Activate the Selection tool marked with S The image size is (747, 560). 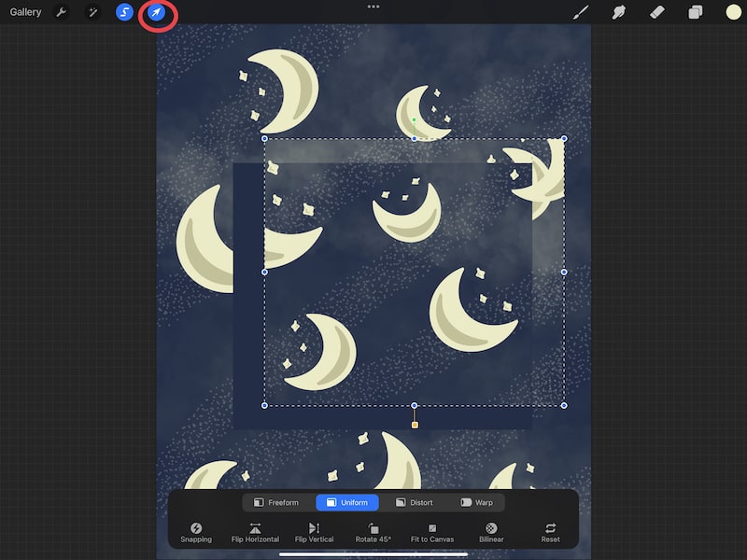tap(124, 12)
